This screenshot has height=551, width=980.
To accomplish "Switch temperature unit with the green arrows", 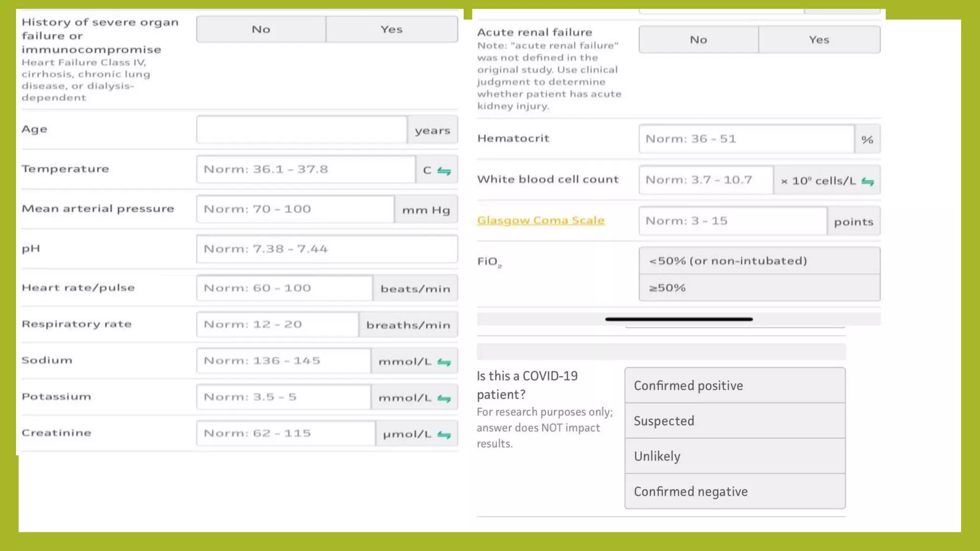I will pos(444,171).
